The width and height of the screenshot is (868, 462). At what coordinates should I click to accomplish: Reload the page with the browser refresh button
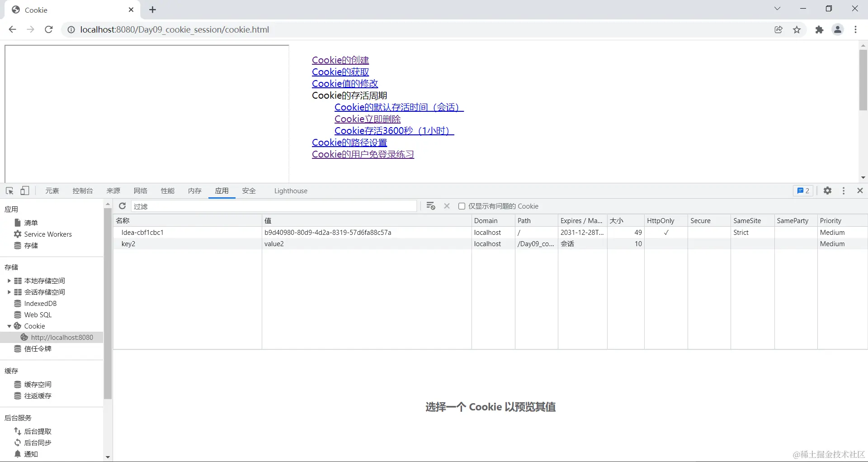click(x=49, y=29)
